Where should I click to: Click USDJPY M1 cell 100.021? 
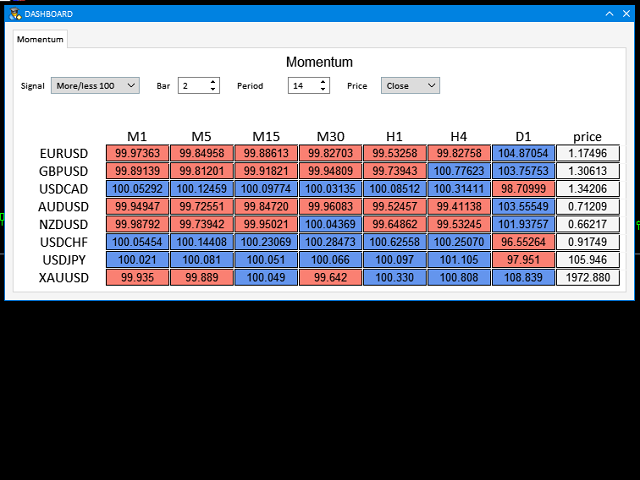pos(137,260)
